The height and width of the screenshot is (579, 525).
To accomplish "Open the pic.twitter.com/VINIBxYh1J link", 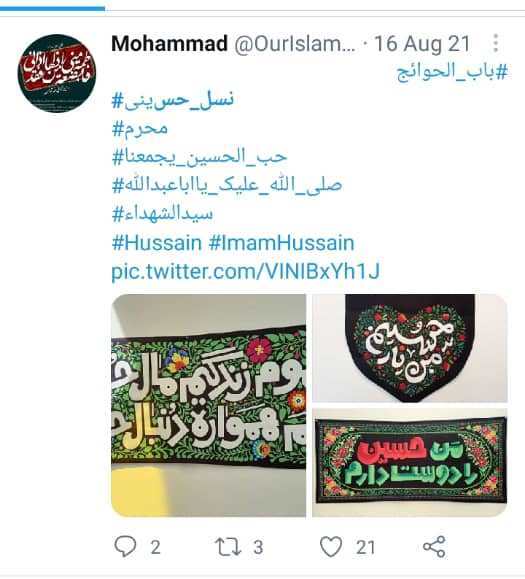I will click(246, 272).
